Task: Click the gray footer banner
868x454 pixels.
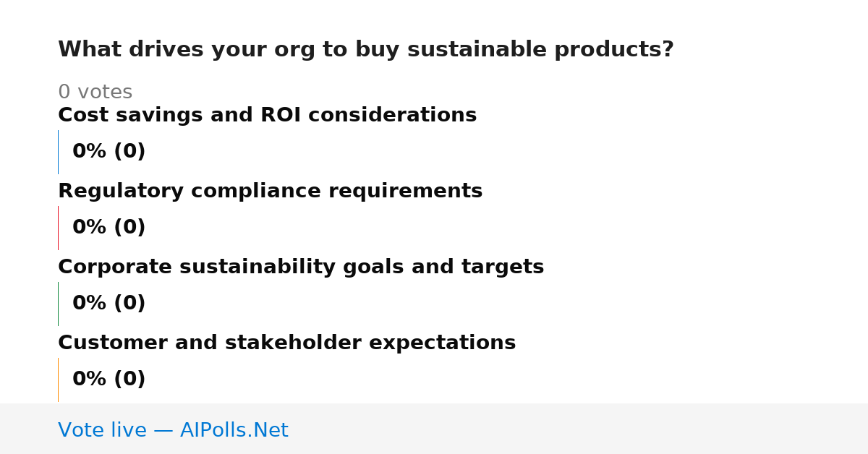Action: coord(434,429)
